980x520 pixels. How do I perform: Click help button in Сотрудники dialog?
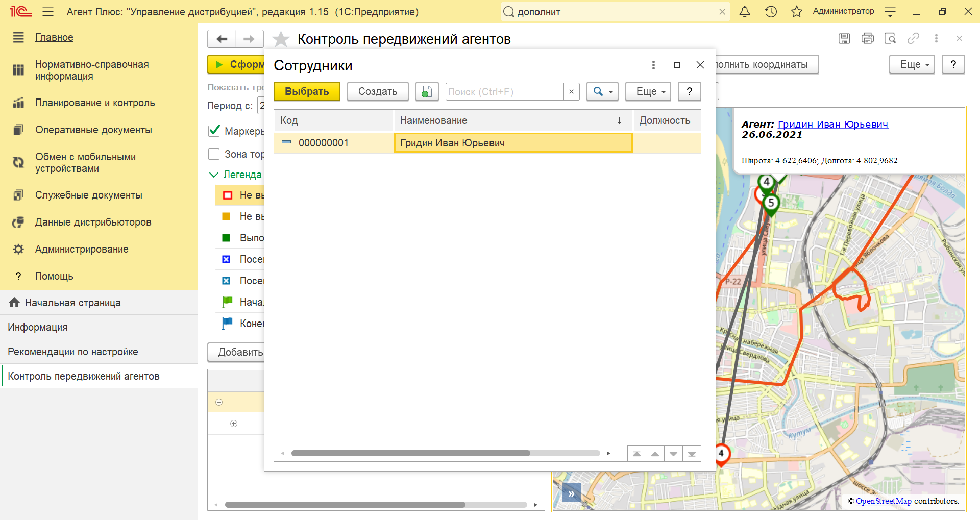689,91
